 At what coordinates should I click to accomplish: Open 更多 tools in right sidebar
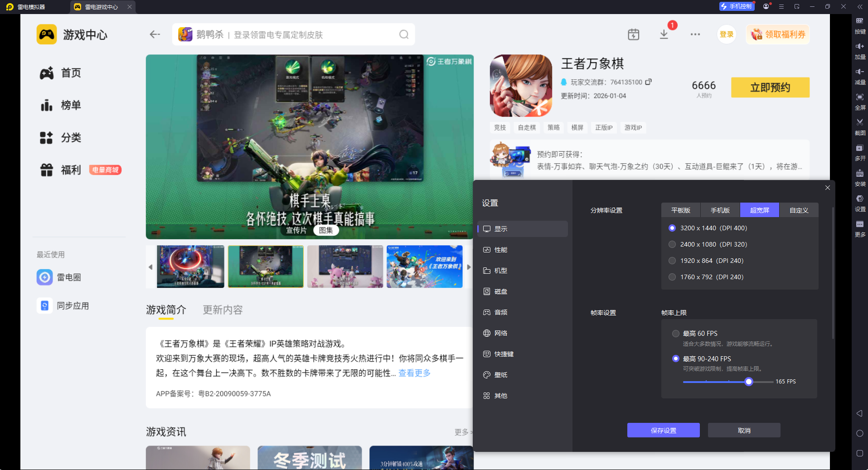(x=860, y=228)
